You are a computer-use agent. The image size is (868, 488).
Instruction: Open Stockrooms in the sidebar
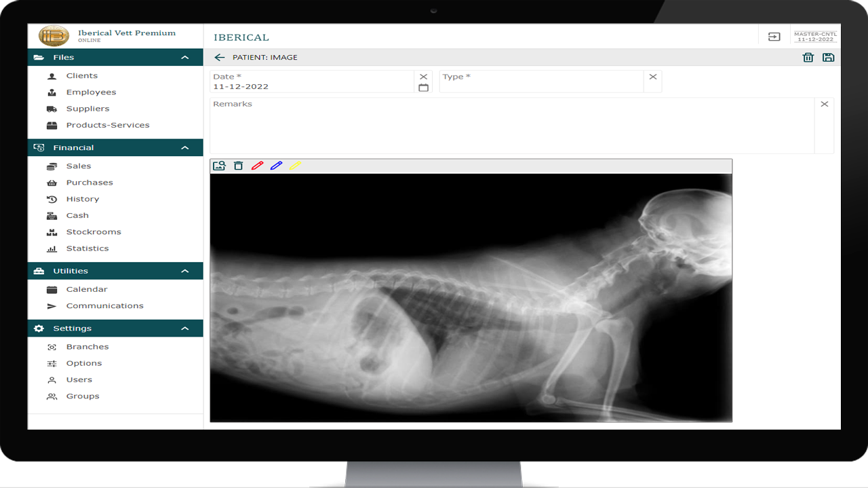coord(94,232)
